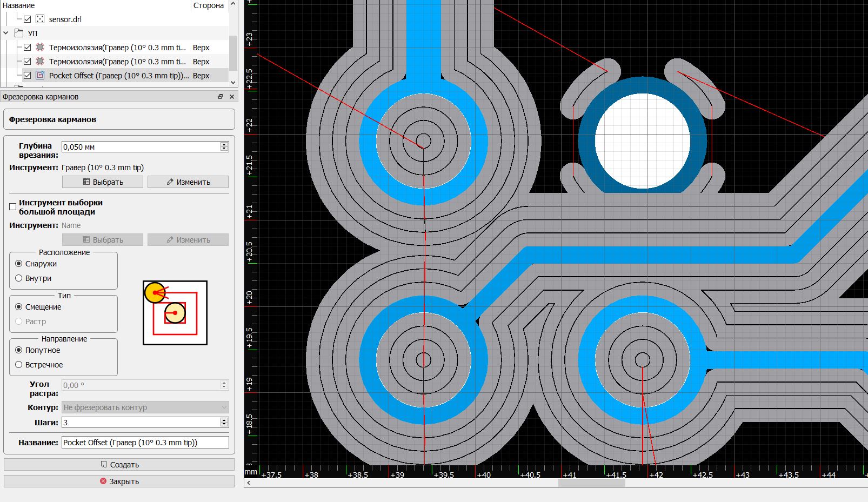Float the Фрезеровка карманов panel
This screenshot has height=502, width=868.
[x=221, y=97]
